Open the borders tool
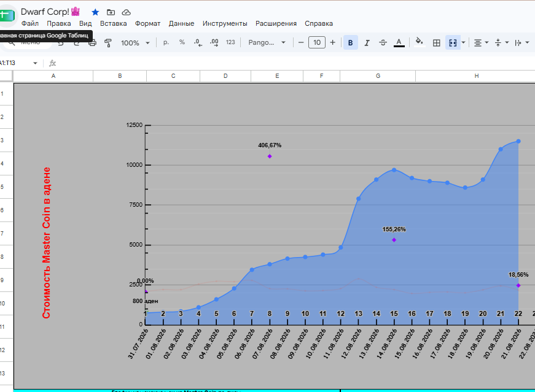535x392 pixels. click(x=436, y=42)
